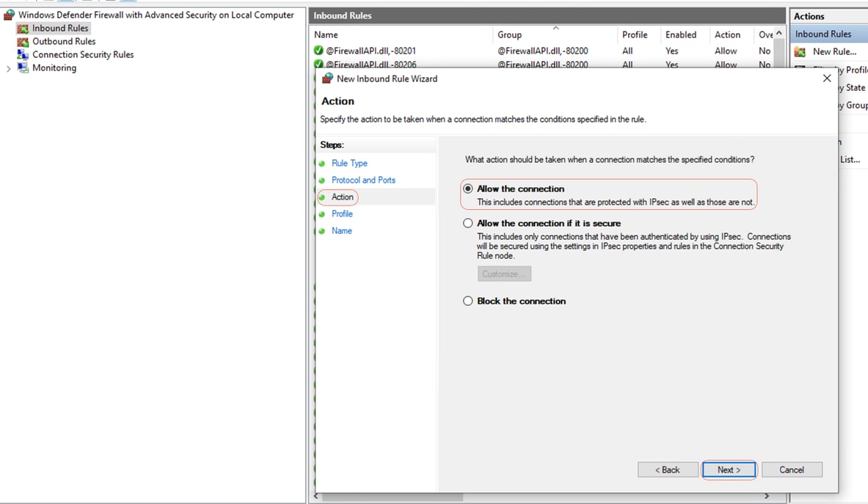Click the New Inbound Rule Wizard title icon
The width and height of the screenshot is (868, 504).
[x=328, y=78]
